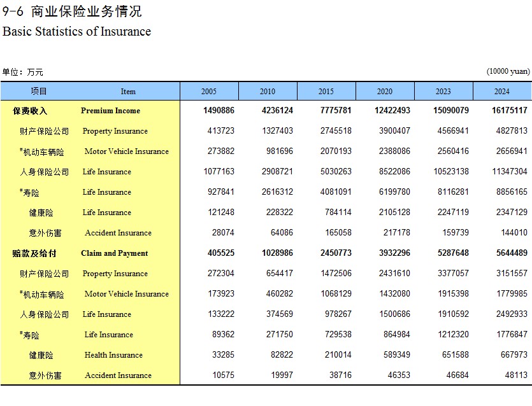Select the 保费收入 row label
This screenshot has width=532, height=406.
point(30,111)
